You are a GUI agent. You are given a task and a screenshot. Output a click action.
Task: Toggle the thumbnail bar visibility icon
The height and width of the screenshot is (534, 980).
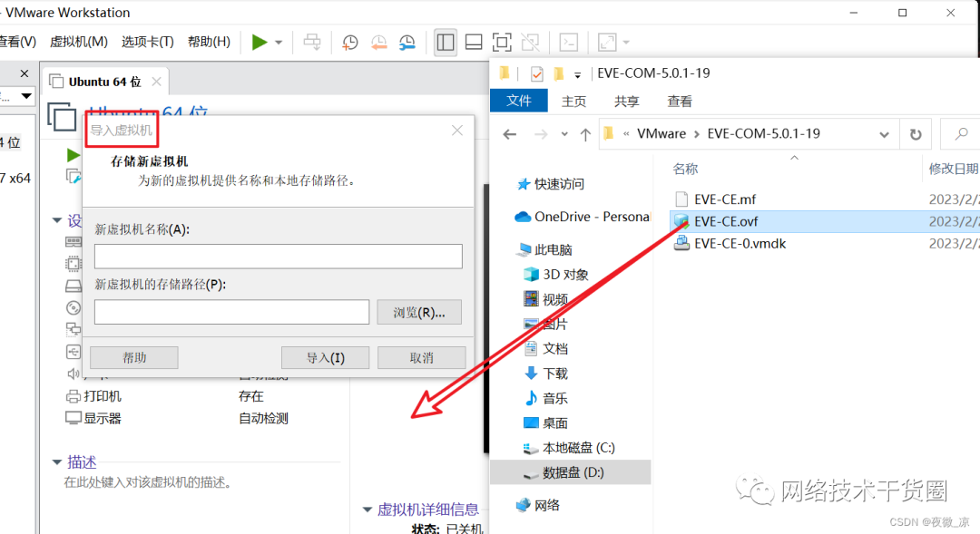tap(473, 42)
